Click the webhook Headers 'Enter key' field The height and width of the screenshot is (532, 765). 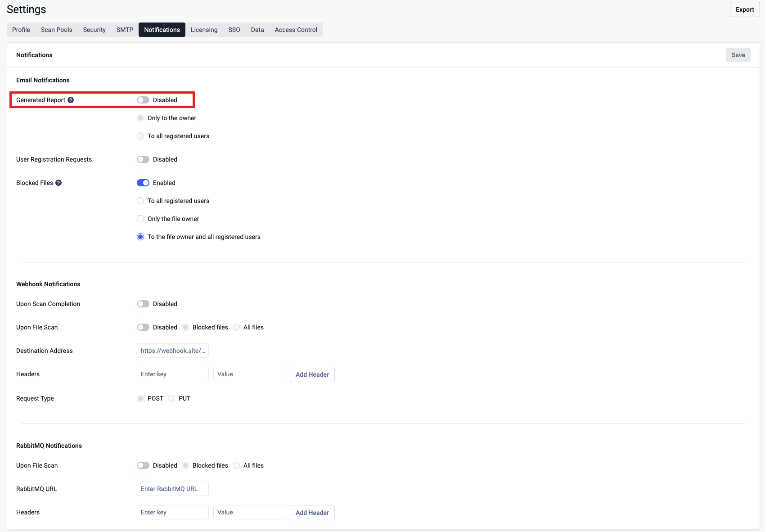173,374
